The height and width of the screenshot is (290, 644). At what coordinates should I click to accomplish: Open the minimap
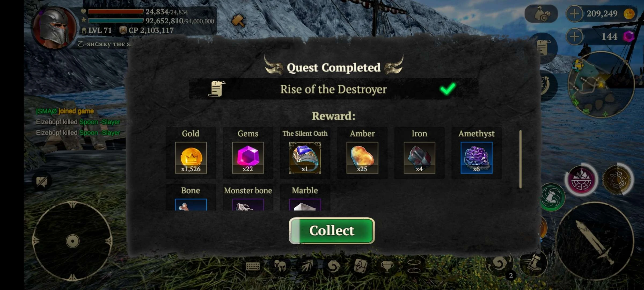tap(601, 84)
